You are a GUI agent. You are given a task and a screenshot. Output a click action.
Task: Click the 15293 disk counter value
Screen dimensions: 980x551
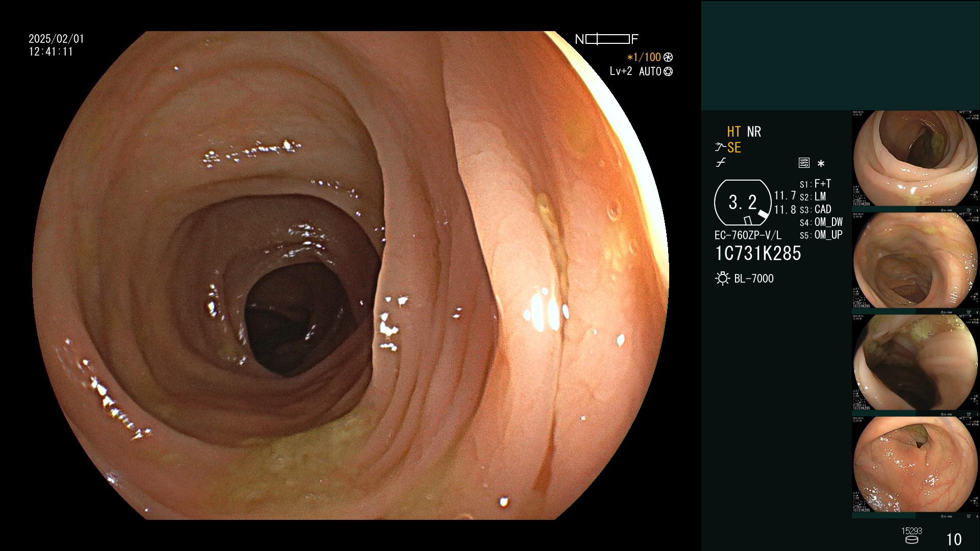pyautogui.click(x=912, y=531)
